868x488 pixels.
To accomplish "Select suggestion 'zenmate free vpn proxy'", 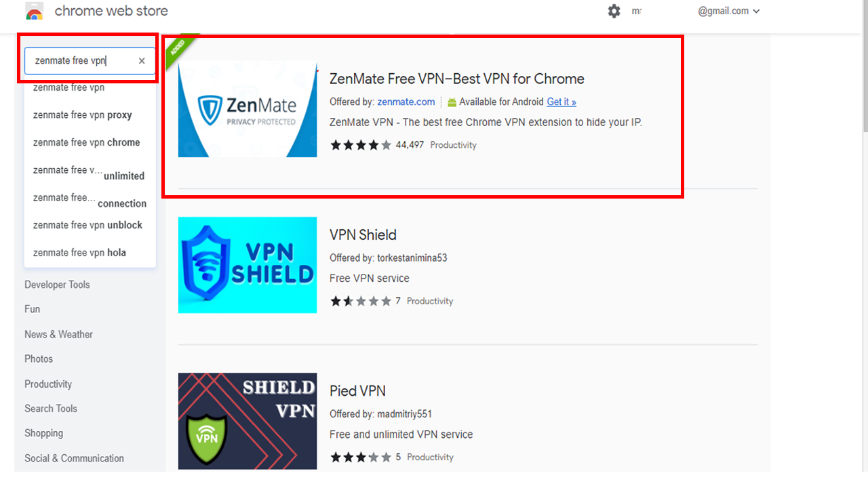I will (x=83, y=115).
